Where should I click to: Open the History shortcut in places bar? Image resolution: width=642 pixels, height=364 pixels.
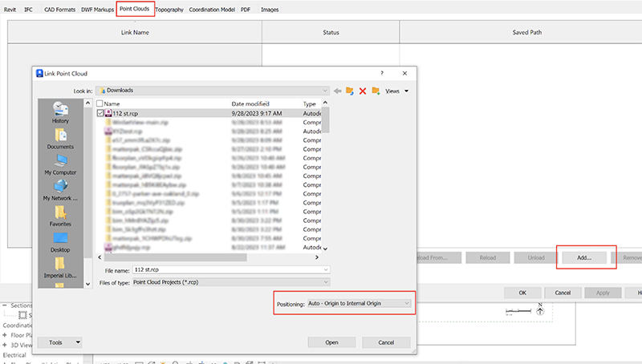[60, 111]
